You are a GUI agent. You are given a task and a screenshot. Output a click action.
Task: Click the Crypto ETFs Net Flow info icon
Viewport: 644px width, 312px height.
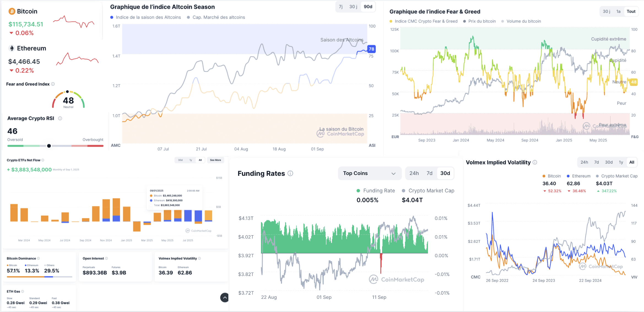pos(43,160)
